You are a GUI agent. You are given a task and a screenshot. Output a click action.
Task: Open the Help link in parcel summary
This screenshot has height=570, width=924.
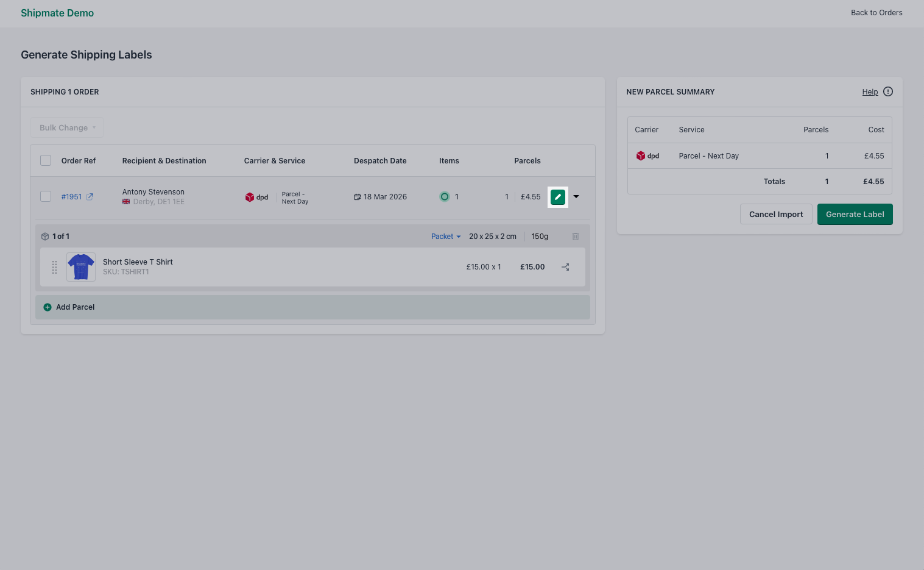pos(870,91)
